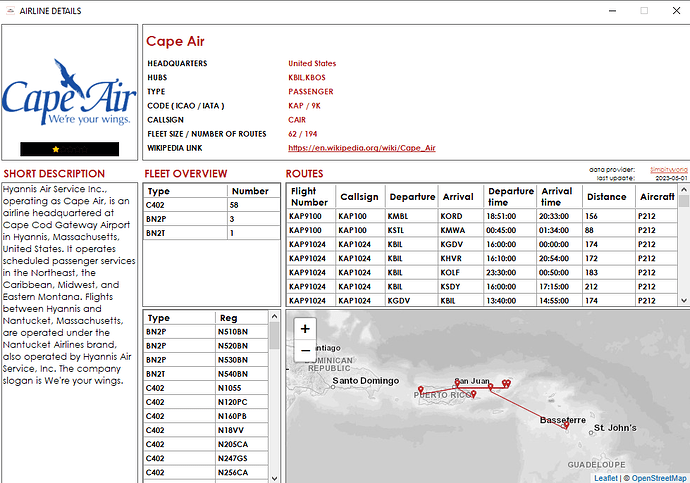Click the registration list scroll-down arrow
Viewport: 690px width, 483px height.
[x=274, y=478]
